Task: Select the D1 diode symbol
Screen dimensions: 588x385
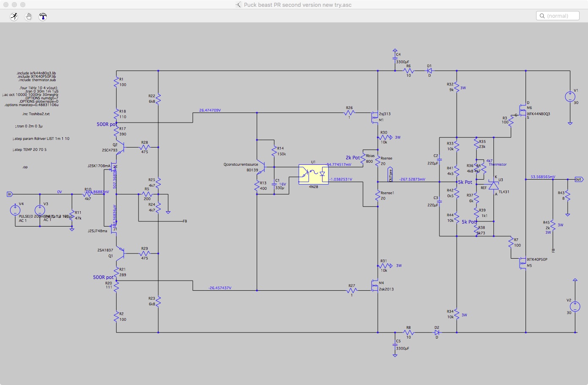Action: (x=429, y=71)
